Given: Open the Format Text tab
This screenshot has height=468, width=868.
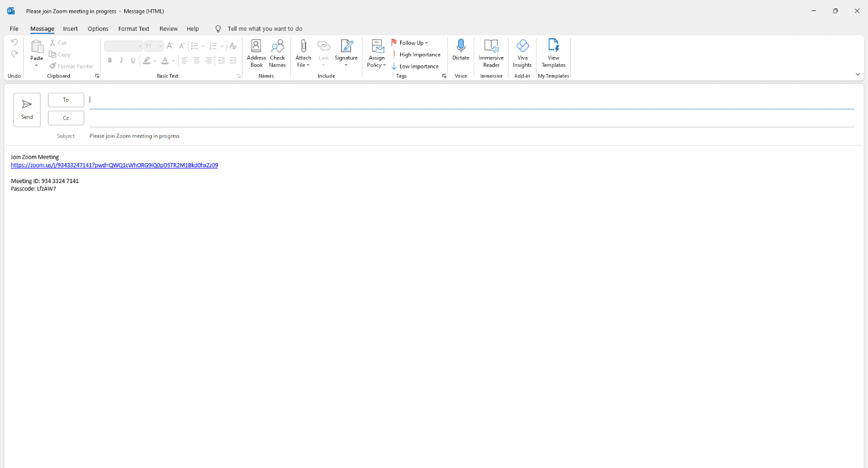Looking at the screenshot, I should tap(133, 28).
